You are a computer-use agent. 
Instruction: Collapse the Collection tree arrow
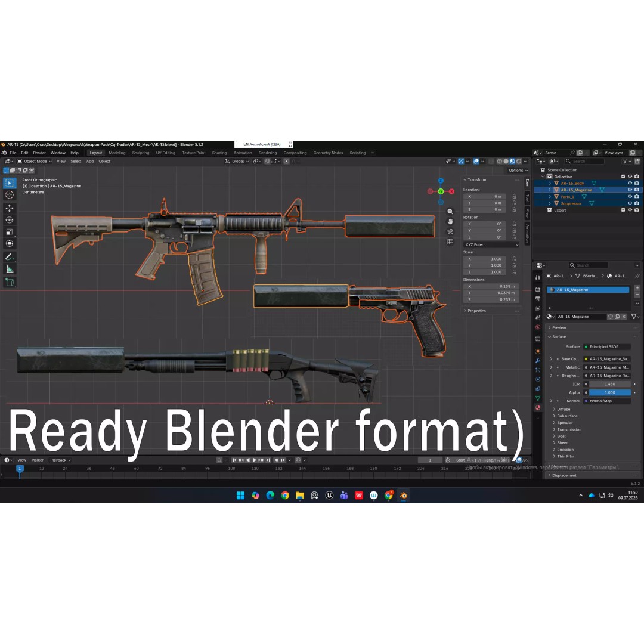[543, 177]
